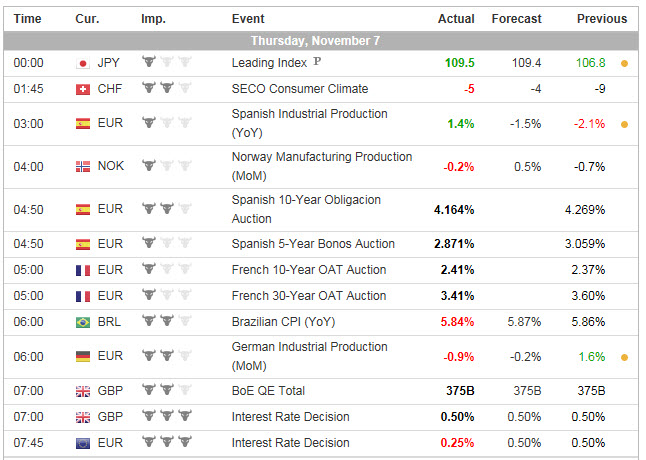Open the French 30-Year OAT Auction event
The height and width of the screenshot is (460, 646).
point(309,296)
